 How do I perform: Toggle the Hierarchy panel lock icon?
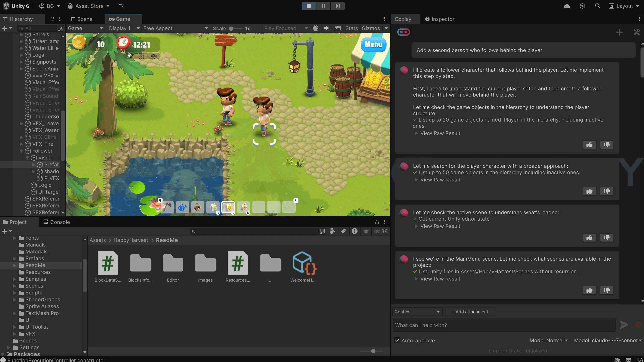coord(53,19)
